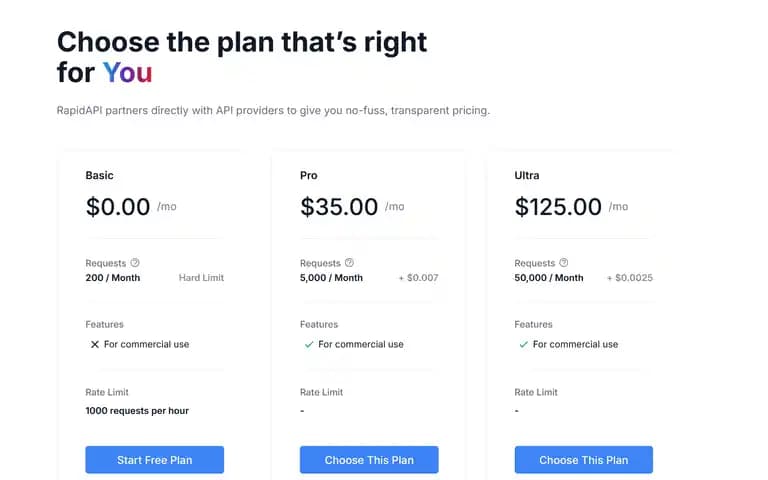Click the Requests help icon in Pro plan
768x480 pixels.
[349, 263]
